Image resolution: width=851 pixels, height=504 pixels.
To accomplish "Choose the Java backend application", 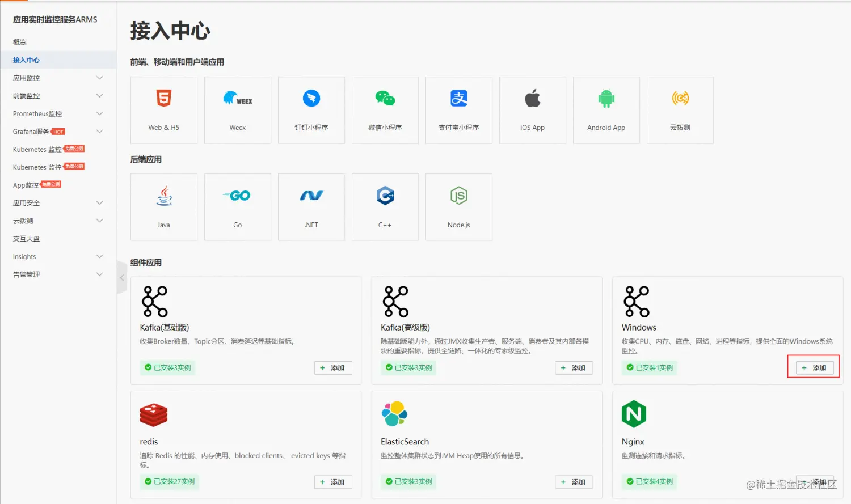I will (x=164, y=207).
